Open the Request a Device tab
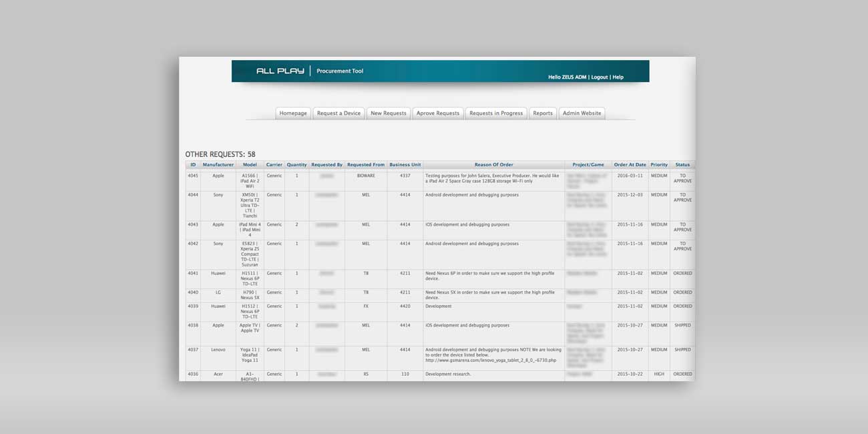The image size is (868, 434). [339, 114]
